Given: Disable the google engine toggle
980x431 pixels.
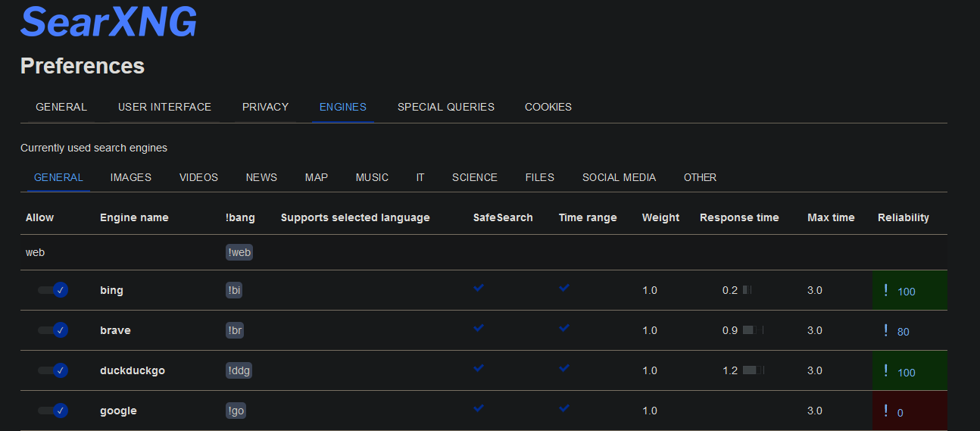Looking at the screenshot, I should pos(53,411).
